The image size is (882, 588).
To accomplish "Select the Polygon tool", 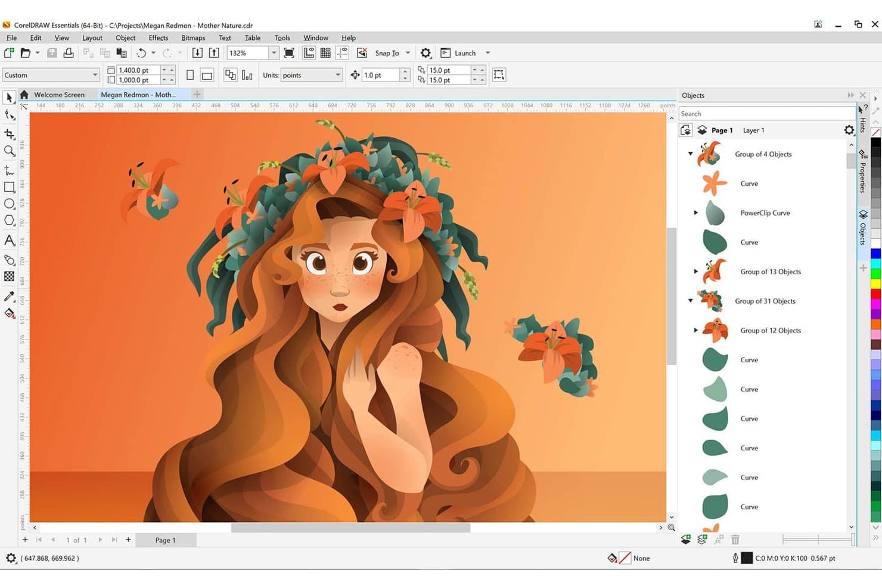I will click(9, 221).
